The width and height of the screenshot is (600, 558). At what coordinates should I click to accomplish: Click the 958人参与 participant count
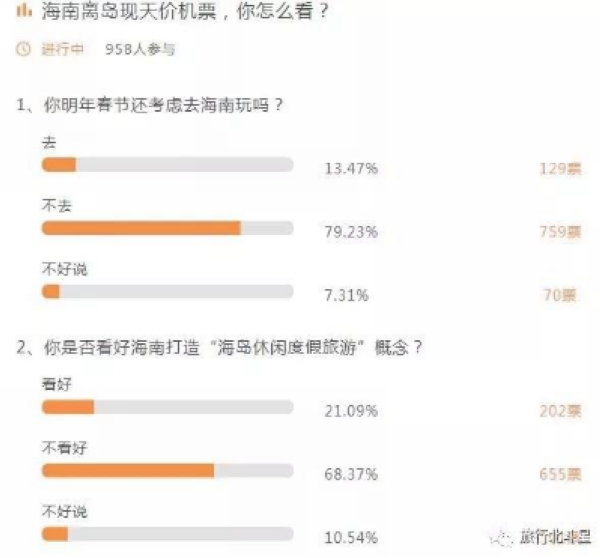click(x=145, y=50)
